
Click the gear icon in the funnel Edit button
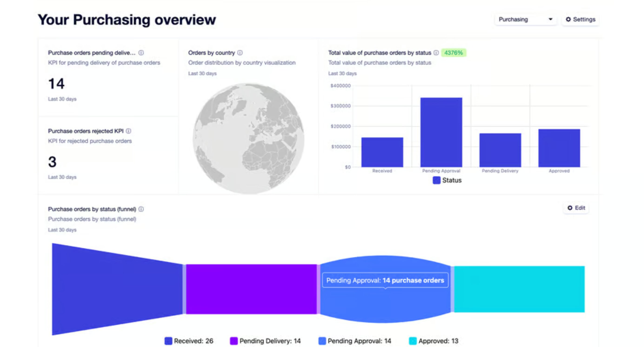click(x=570, y=208)
